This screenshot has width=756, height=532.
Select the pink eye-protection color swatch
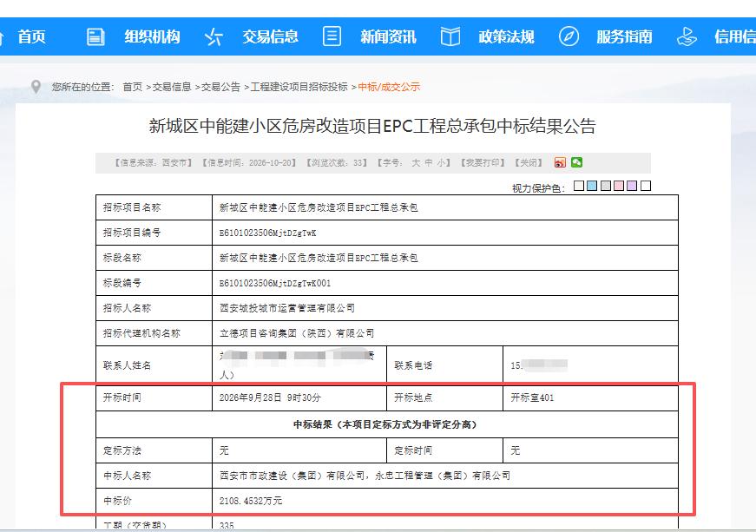point(619,186)
